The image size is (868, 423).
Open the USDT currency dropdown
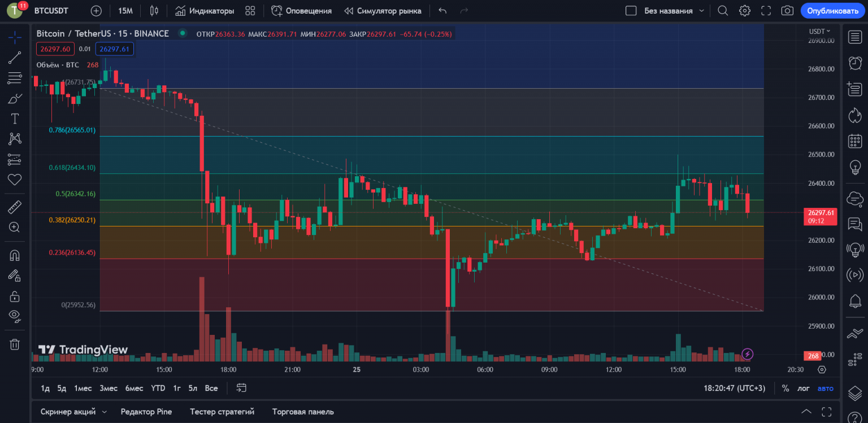tap(819, 32)
